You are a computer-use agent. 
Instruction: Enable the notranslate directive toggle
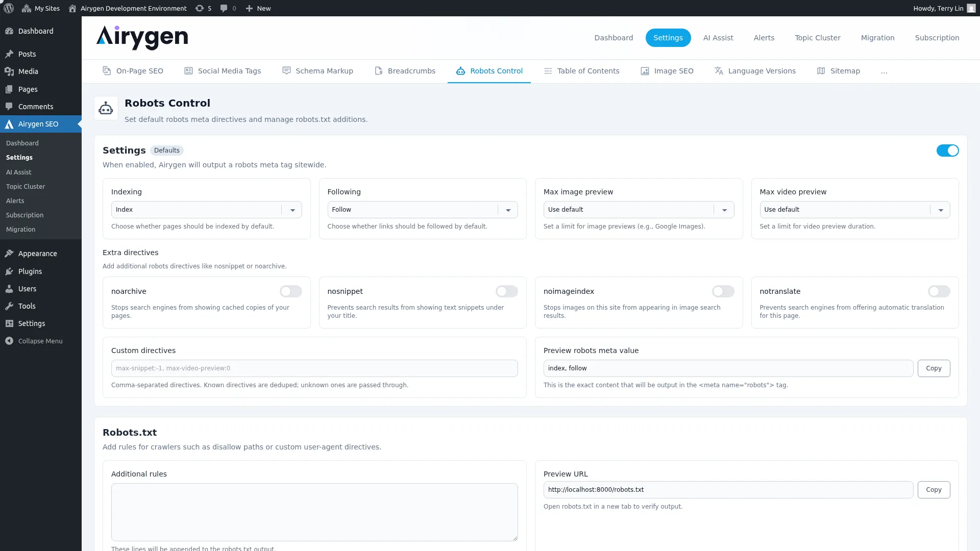[939, 291]
